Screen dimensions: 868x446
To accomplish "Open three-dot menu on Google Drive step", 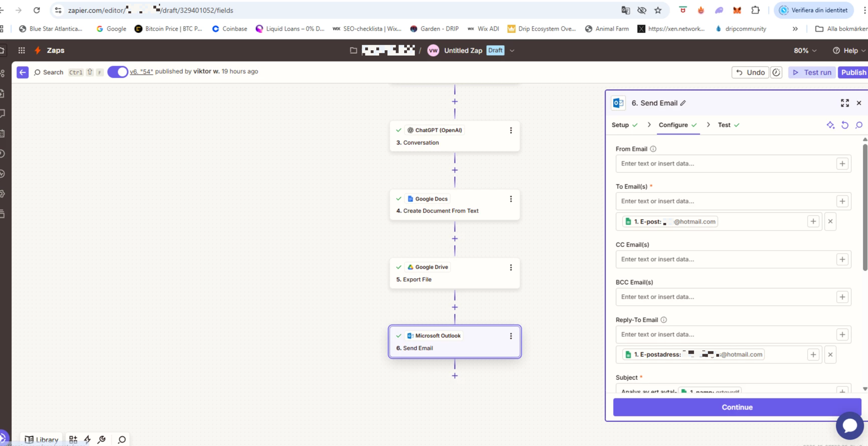I will coord(511,268).
